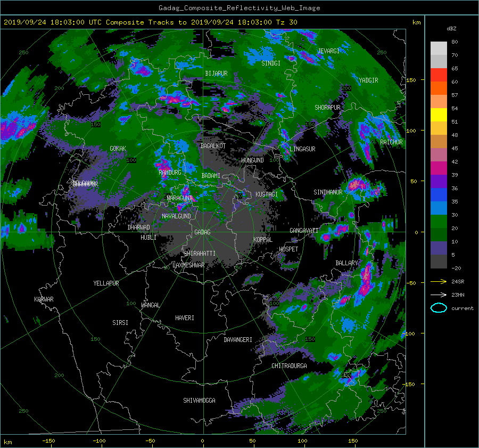Click the 100 mark on bottom axis
The width and height of the screenshot is (479, 448).
tap(302, 441)
